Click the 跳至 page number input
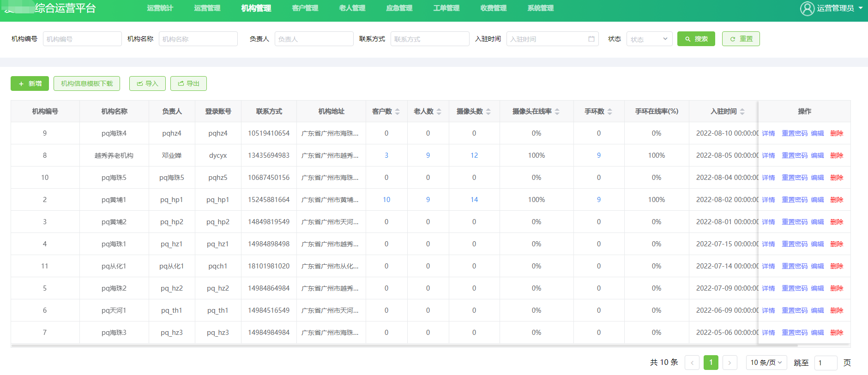The height and width of the screenshot is (375, 868). (x=826, y=363)
